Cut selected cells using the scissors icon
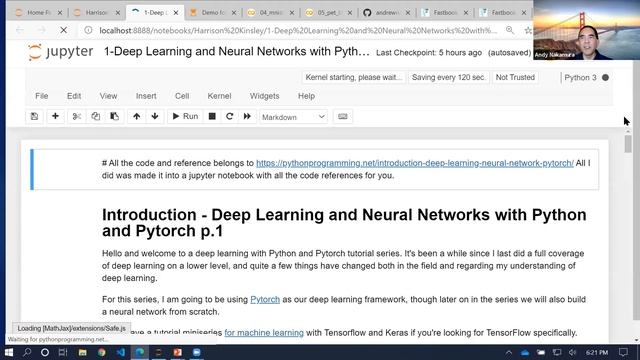Screen dimensions: 640x360 pyautogui.click(x=77, y=117)
